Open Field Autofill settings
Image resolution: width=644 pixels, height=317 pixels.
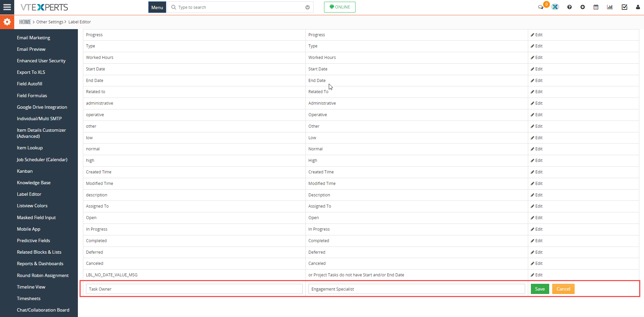pos(29,84)
